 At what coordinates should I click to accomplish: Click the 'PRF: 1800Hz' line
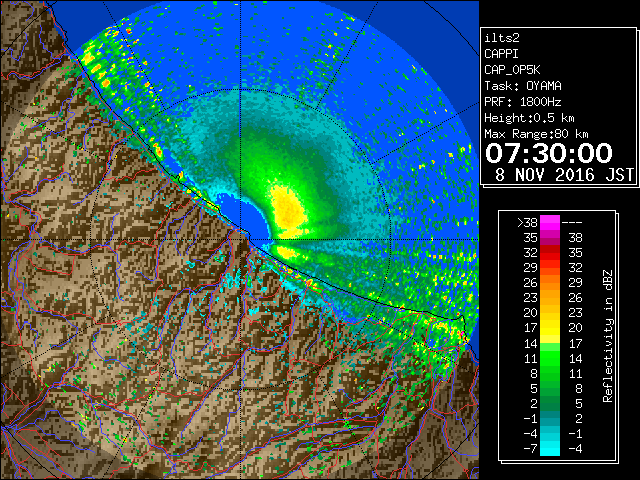click(523, 102)
